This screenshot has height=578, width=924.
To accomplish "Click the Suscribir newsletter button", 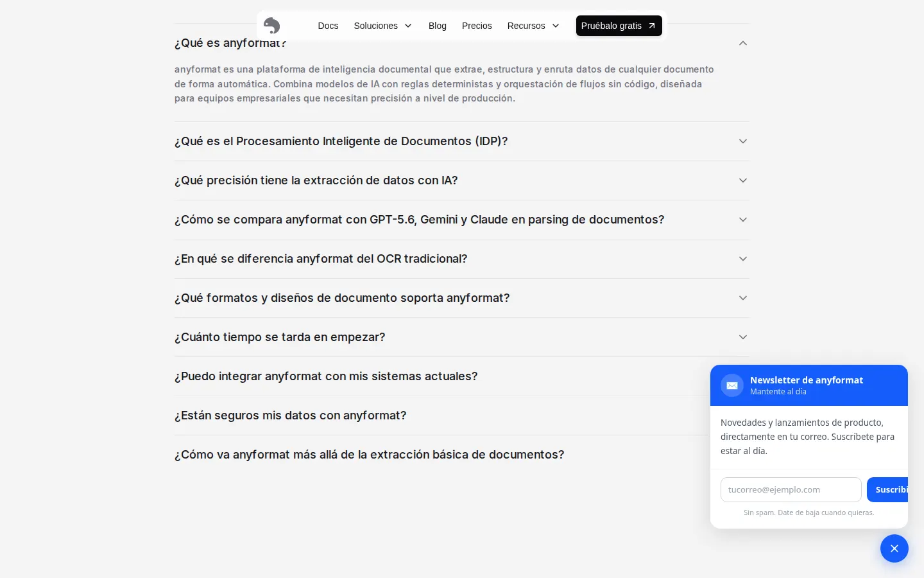I will point(887,489).
